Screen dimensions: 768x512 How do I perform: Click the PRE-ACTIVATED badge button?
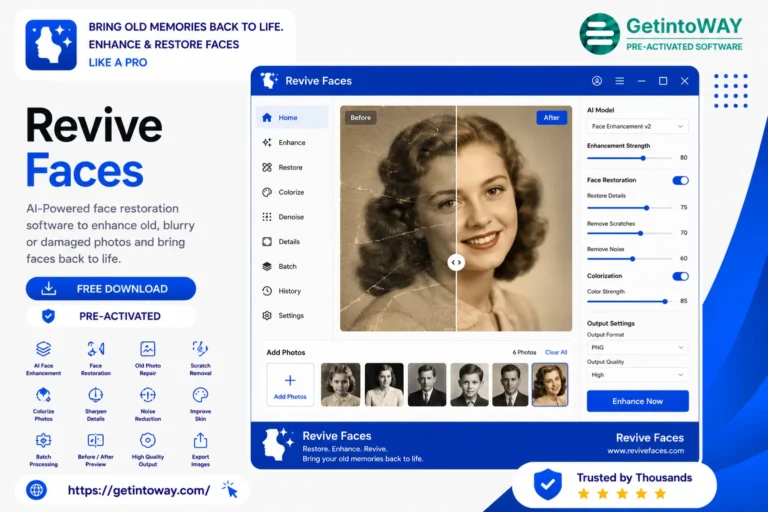pos(111,316)
